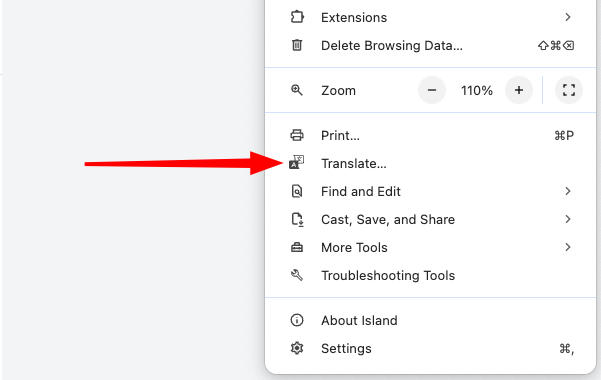Viewport: 601px width, 380px height.
Task: Click the Find and Edit document-search icon
Action: point(297,191)
